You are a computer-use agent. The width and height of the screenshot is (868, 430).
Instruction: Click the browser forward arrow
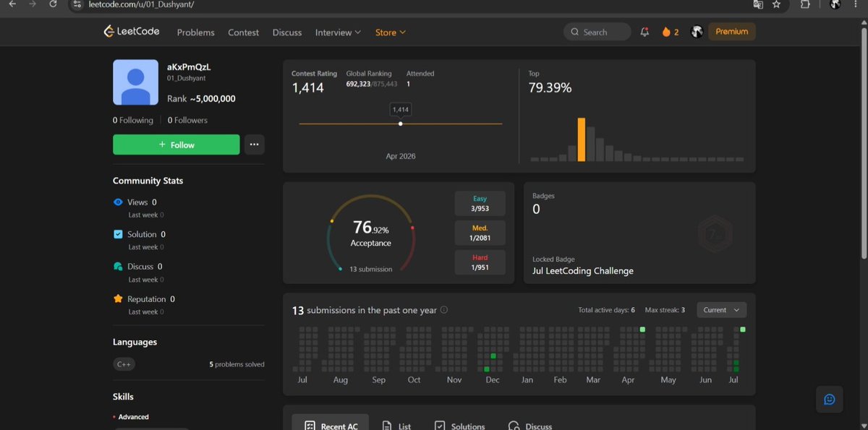pos(33,4)
